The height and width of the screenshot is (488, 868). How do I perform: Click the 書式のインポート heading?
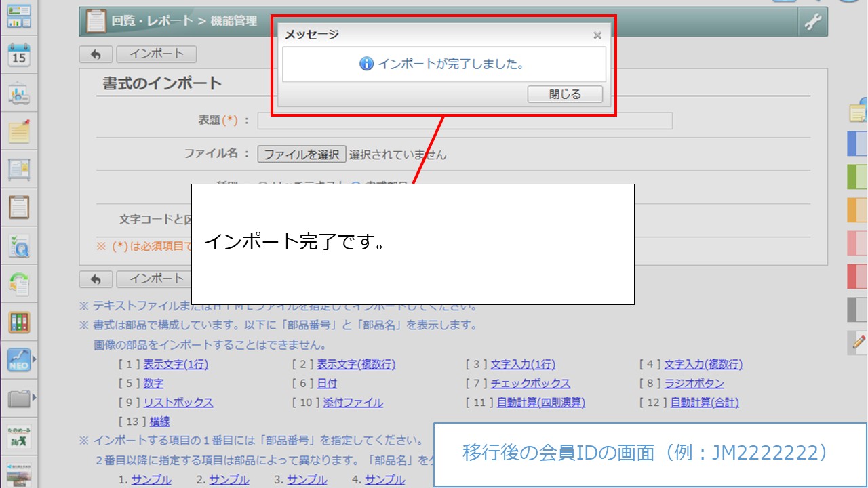(162, 83)
